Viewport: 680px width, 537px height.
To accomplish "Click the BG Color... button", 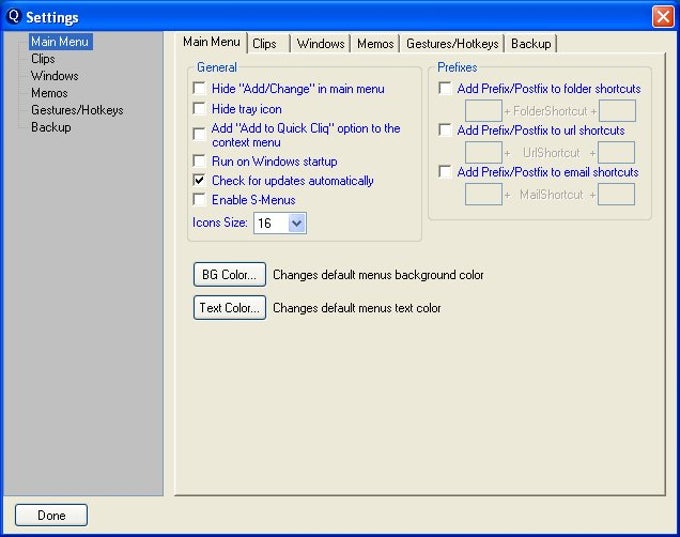I will (229, 275).
